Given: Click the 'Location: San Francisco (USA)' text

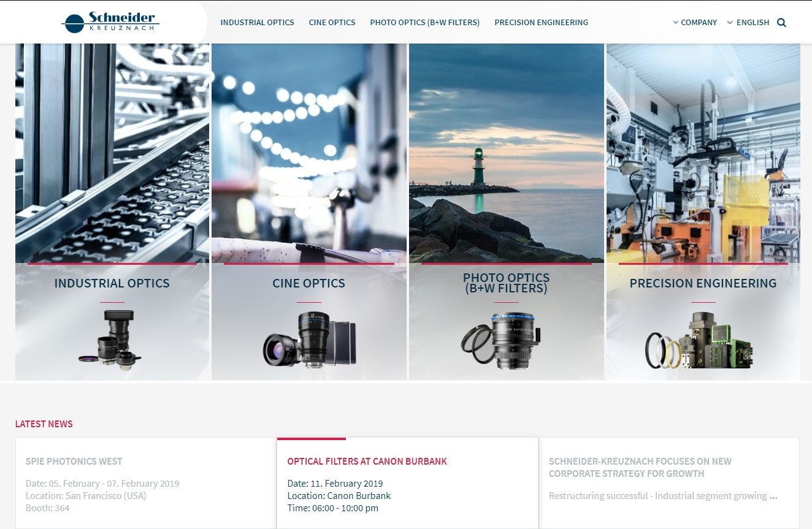Looking at the screenshot, I should coord(86,496).
